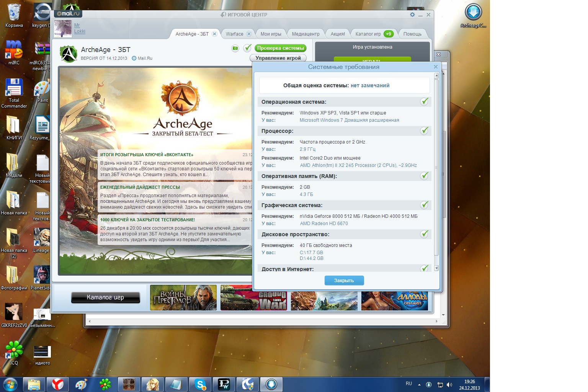Click scroll down arrow in requirements dialog
The height and width of the screenshot is (392, 588).
(436, 268)
